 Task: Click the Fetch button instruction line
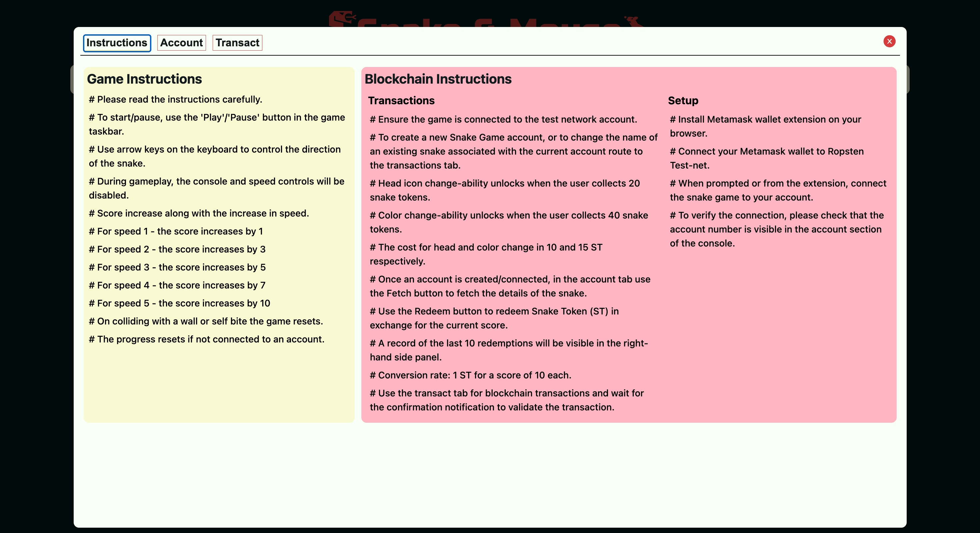click(510, 286)
